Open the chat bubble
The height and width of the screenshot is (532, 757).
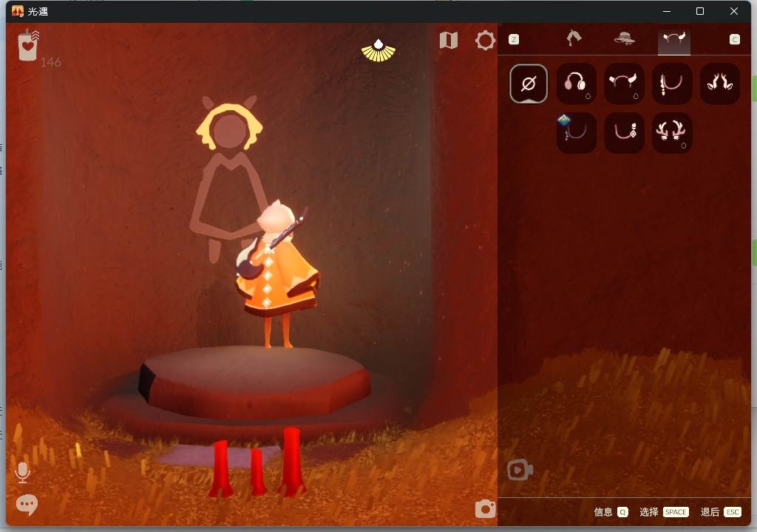point(27,505)
